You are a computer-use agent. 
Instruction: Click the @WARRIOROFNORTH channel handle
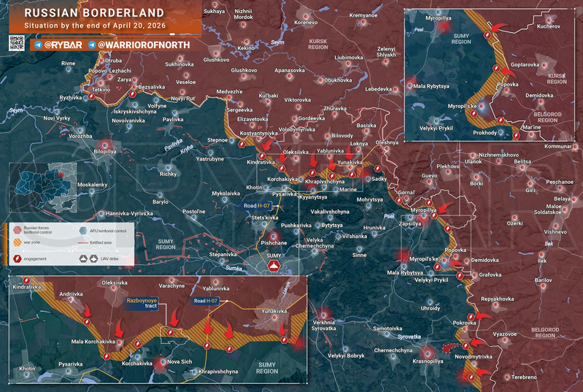click(x=144, y=45)
